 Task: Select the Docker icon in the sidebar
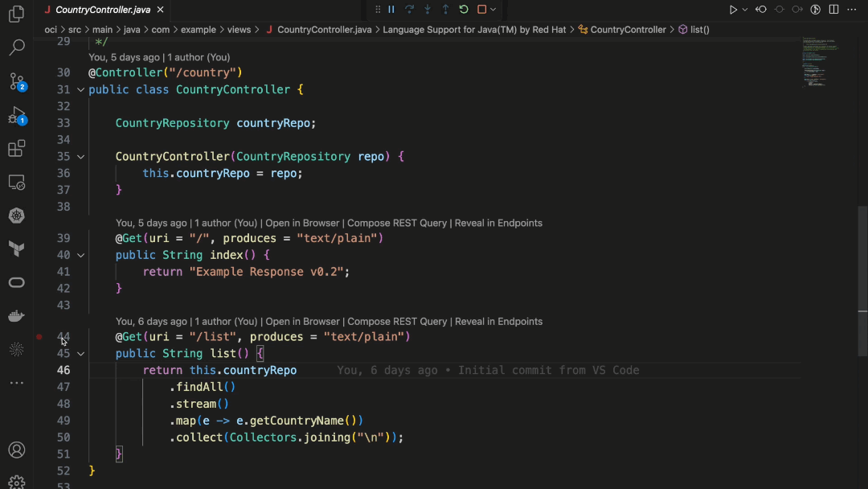coord(17,315)
